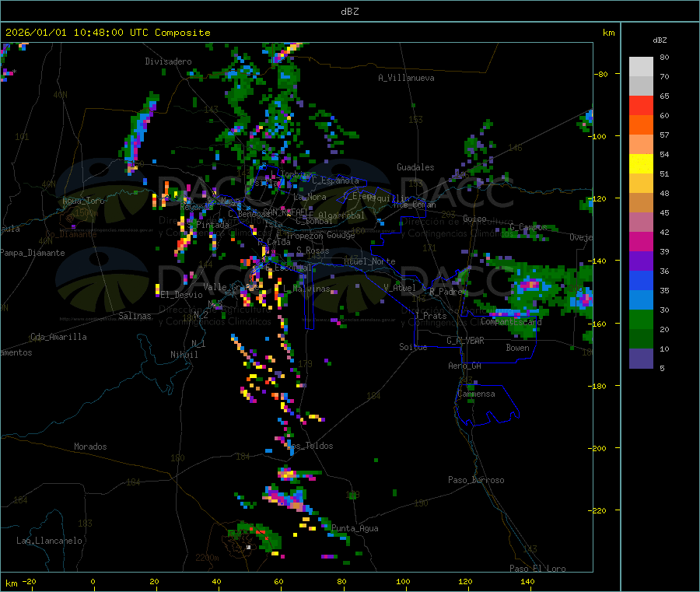The height and width of the screenshot is (592, 700).
Task: Click the 'R_Padre' place label
Action: [446, 292]
